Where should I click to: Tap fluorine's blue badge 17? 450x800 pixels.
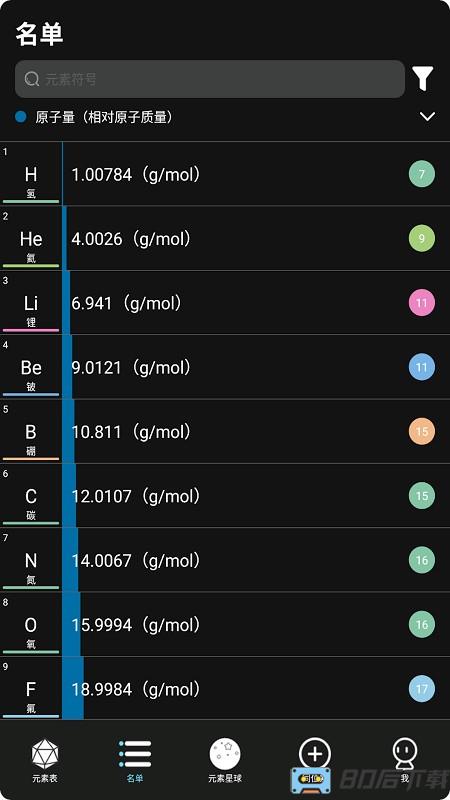(421, 689)
